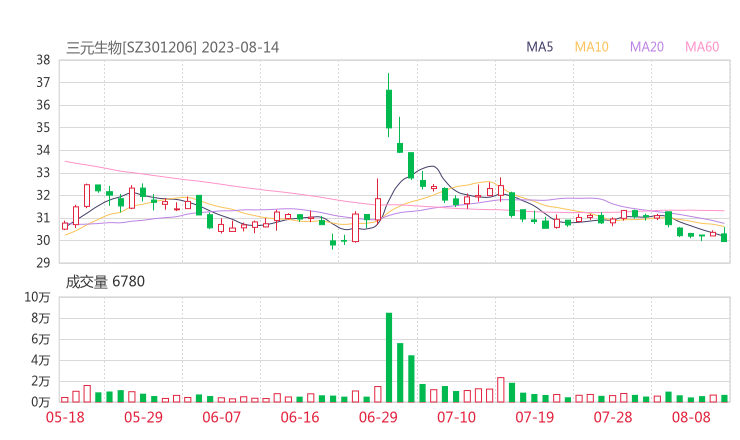
Task: Click the price axis value 34
Action: pyautogui.click(x=43, y=150)
